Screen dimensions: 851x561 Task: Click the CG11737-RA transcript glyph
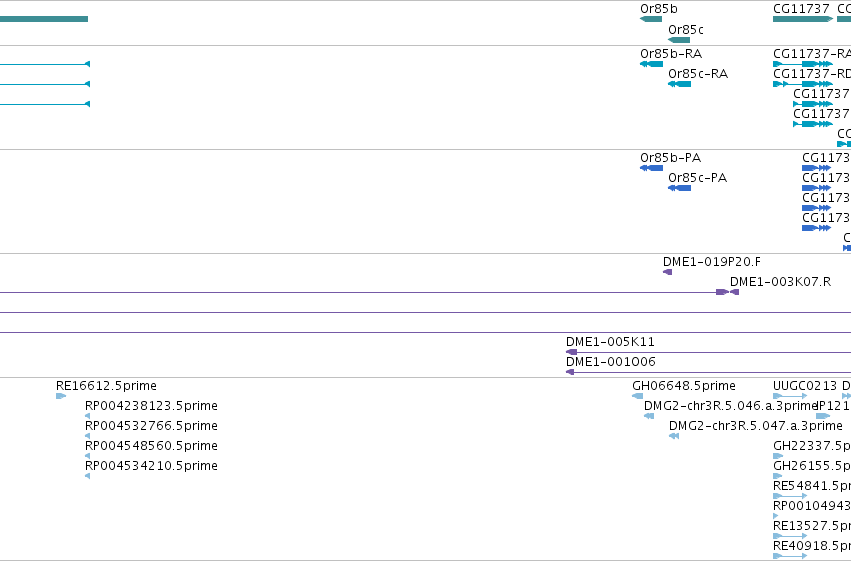pyautogui.click(x=803, y=64)
